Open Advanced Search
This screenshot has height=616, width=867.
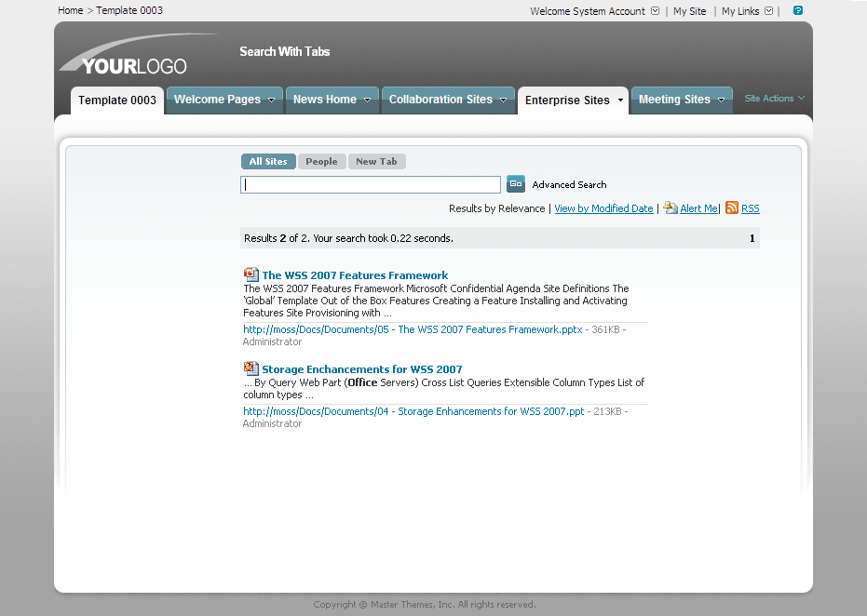click(x=568, y=184)
